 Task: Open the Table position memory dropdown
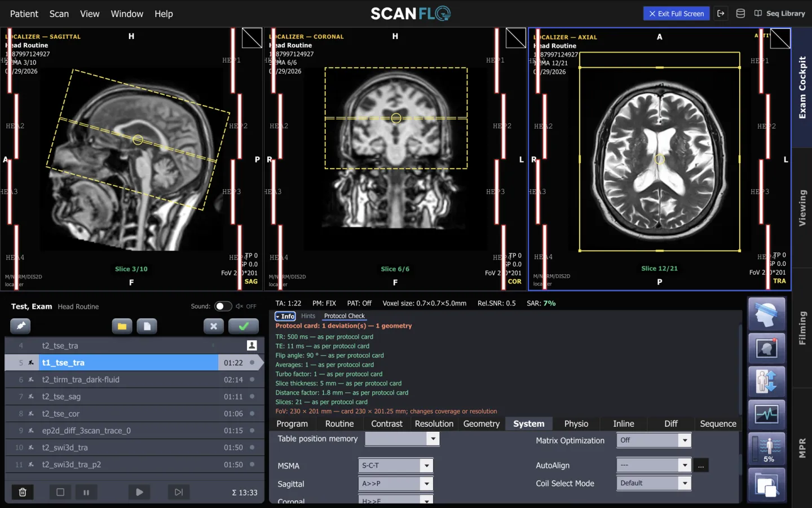coord(402,439)
